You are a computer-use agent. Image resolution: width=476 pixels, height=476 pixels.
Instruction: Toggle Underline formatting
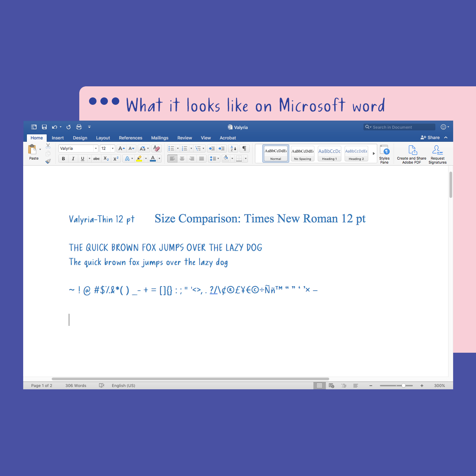pyautogui.click(x=83, y=159)
